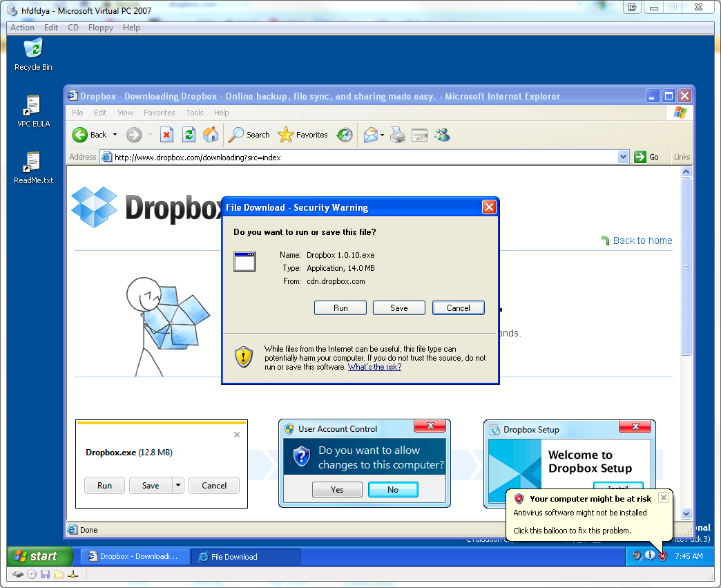721x588 pixels.
Task: Open the View menu in Internet Explorer
Action: click(x=125, y=113)
